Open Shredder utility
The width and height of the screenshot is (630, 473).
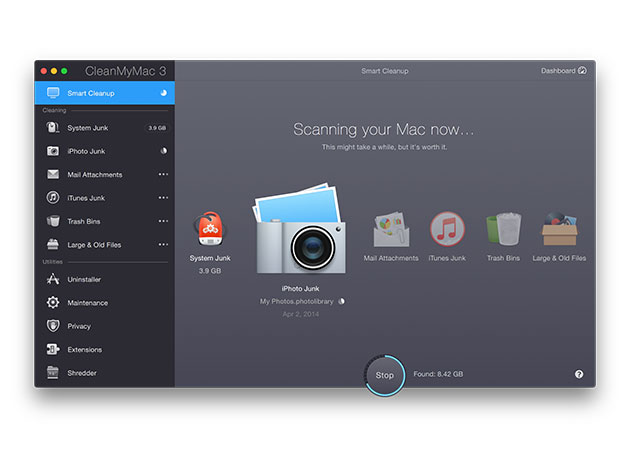104,373
